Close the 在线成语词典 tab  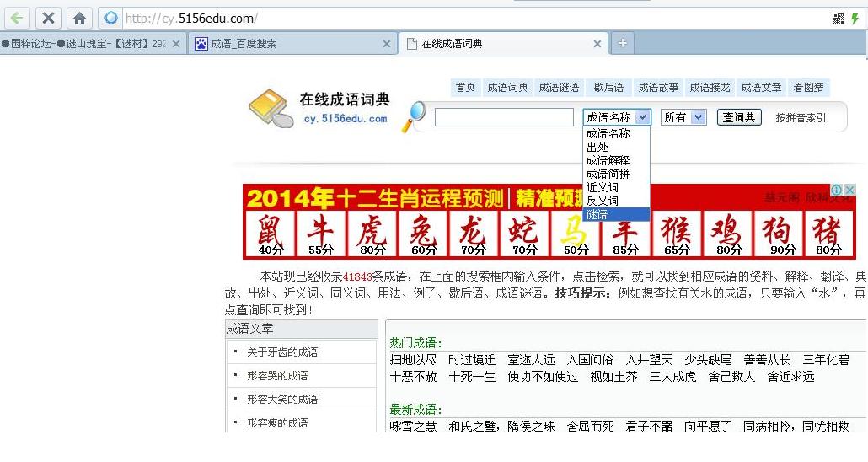point(597,44)
